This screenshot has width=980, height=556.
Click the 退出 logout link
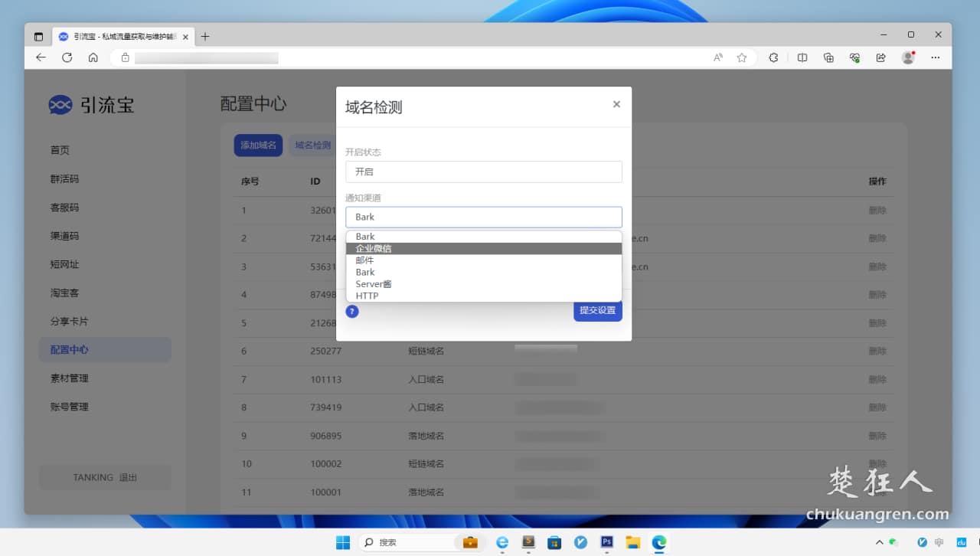click(x=129, y=477)
